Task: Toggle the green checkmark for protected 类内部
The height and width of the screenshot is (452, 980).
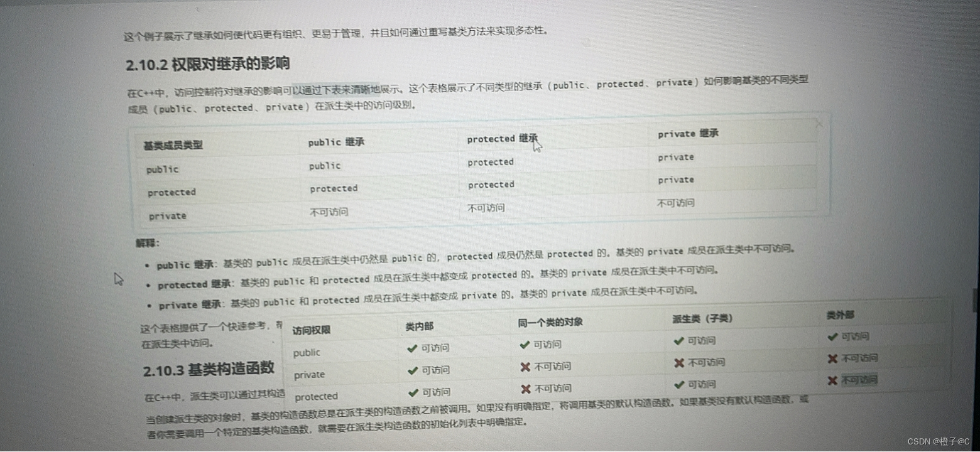Action: point(413,392)
